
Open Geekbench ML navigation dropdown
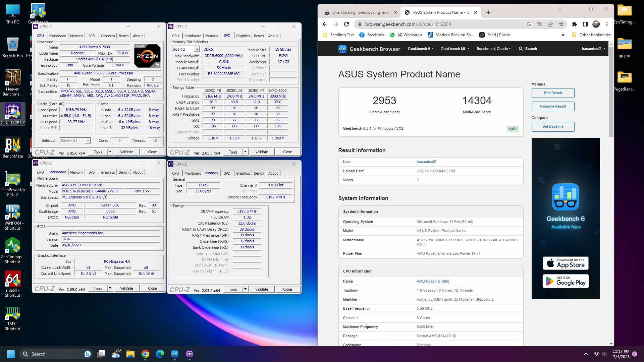tap(454, 49)
